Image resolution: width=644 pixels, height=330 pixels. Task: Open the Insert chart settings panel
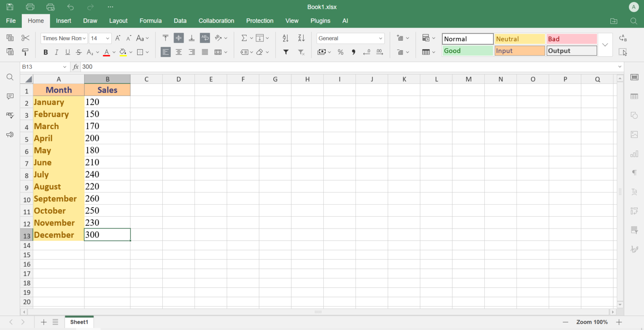click(x=634, y=154)
